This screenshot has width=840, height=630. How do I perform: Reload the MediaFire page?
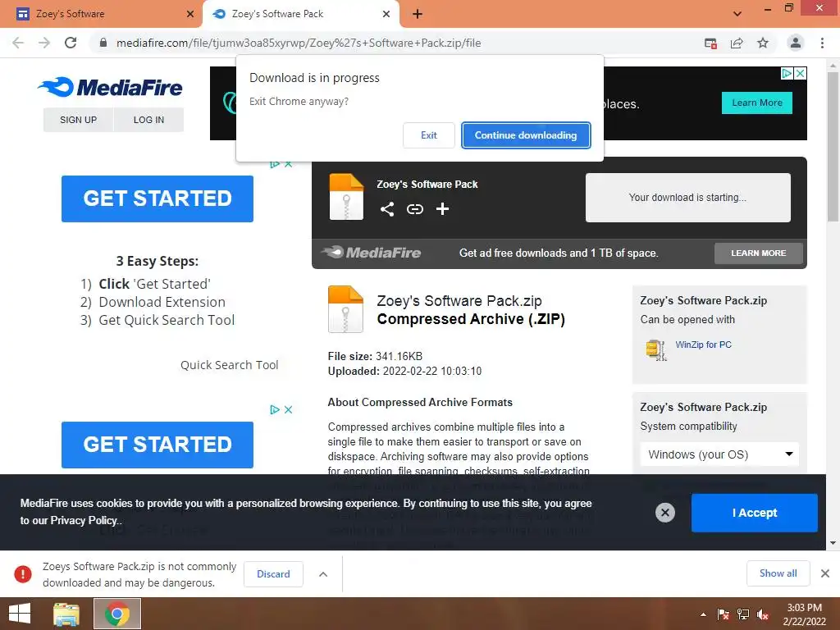(x=71, y=43)
